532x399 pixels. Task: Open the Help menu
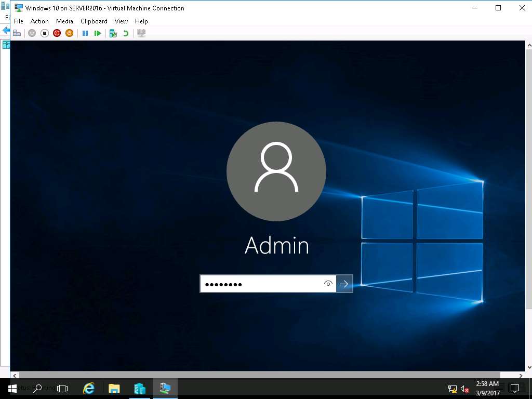point(141,21)
